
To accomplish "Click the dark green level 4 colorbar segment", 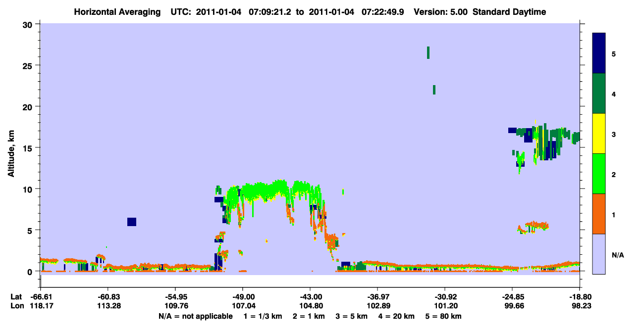I will 599,94.
